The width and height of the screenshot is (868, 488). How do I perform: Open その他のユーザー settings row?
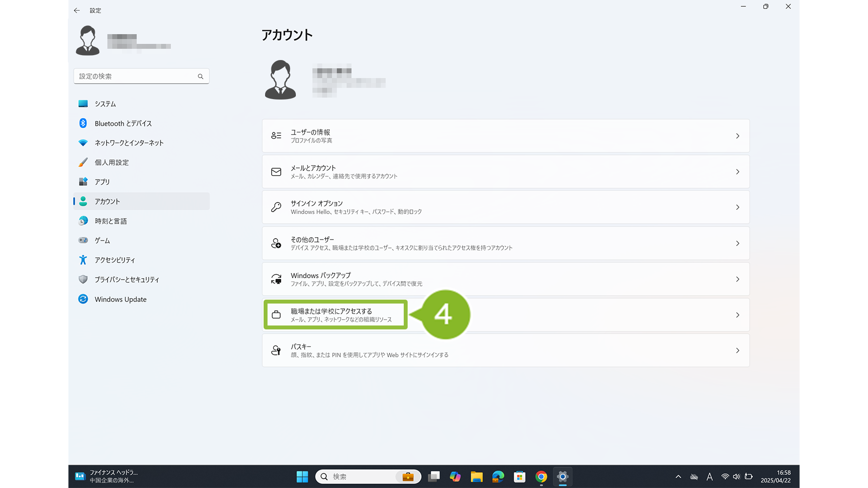click(506, 243)
